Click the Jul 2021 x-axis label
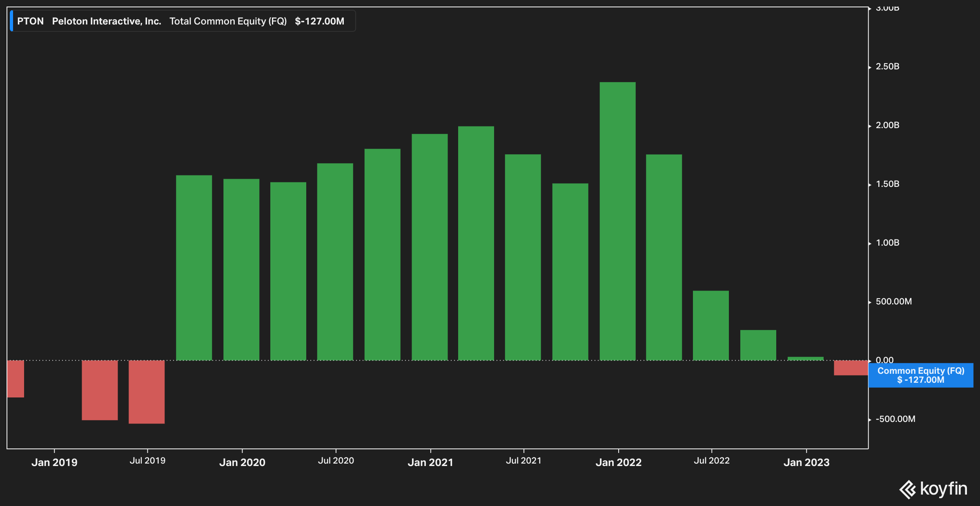Viewport: 980px width, 506px height. (524, 461)
